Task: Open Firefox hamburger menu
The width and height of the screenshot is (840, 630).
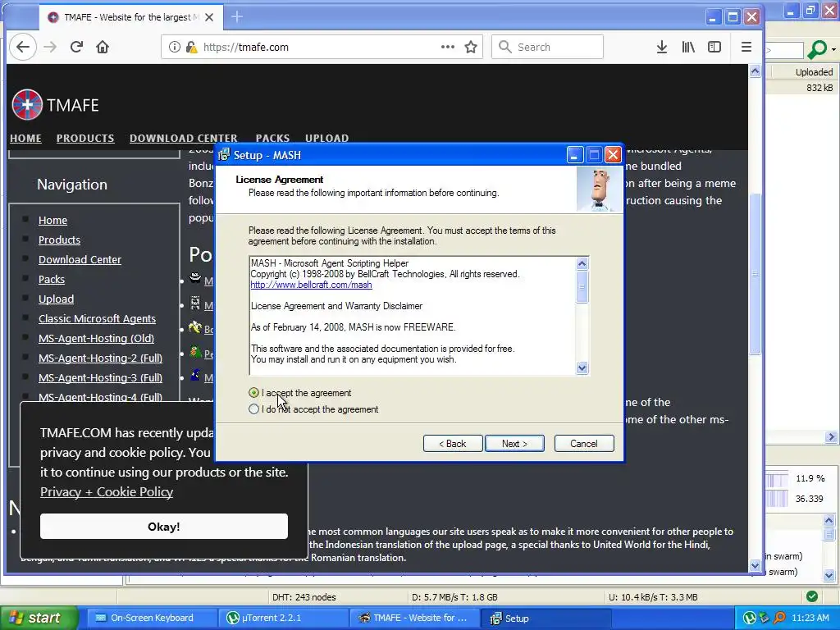Action: 746,47
